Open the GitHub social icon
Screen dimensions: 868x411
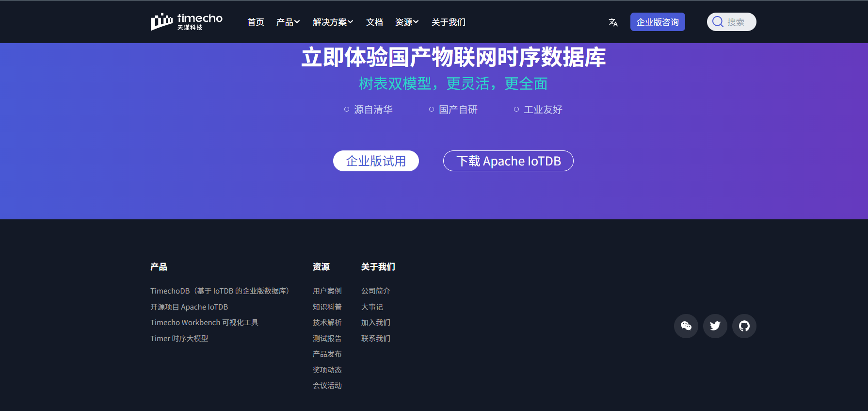744,326
